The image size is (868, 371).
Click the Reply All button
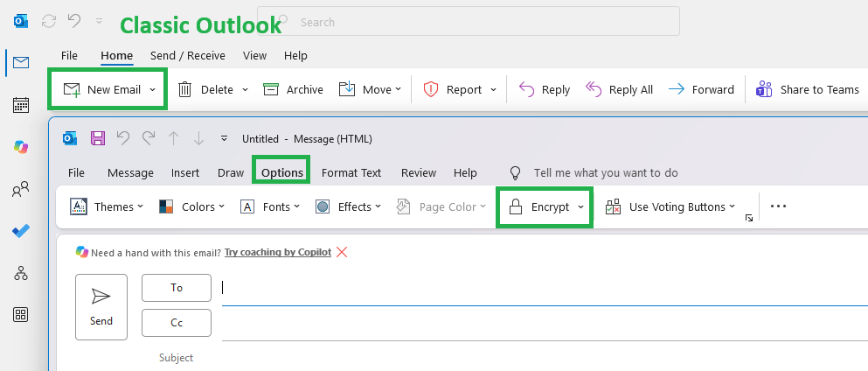click(x=619, y=90)
